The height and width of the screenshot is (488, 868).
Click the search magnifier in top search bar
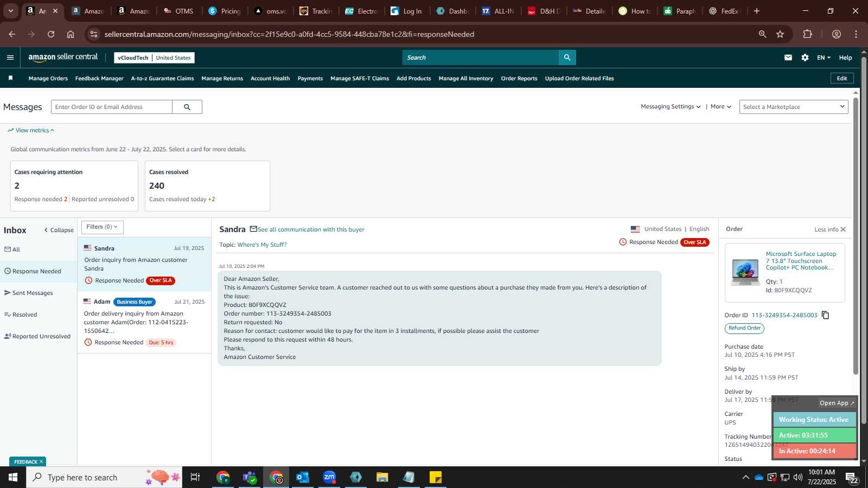click(567, 57)
